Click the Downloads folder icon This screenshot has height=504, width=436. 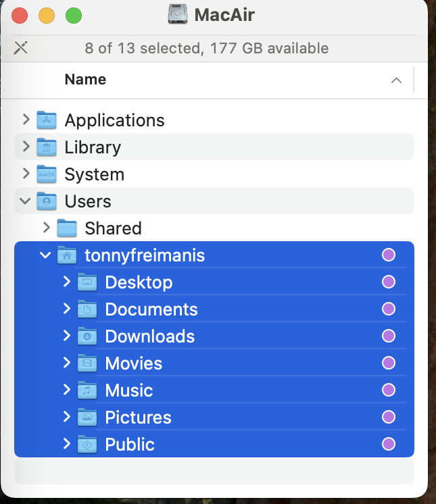(x=87, y=336)
